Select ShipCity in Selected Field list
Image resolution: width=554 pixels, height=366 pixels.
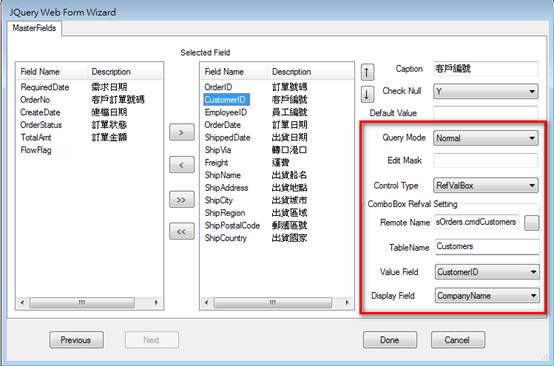[x=219, y=200]
